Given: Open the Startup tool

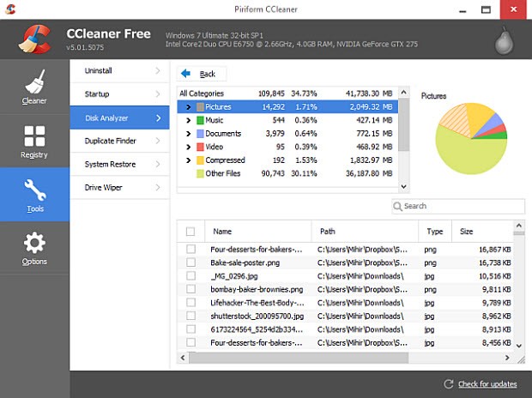Looking at the screenshot, I should coord(119,94).
